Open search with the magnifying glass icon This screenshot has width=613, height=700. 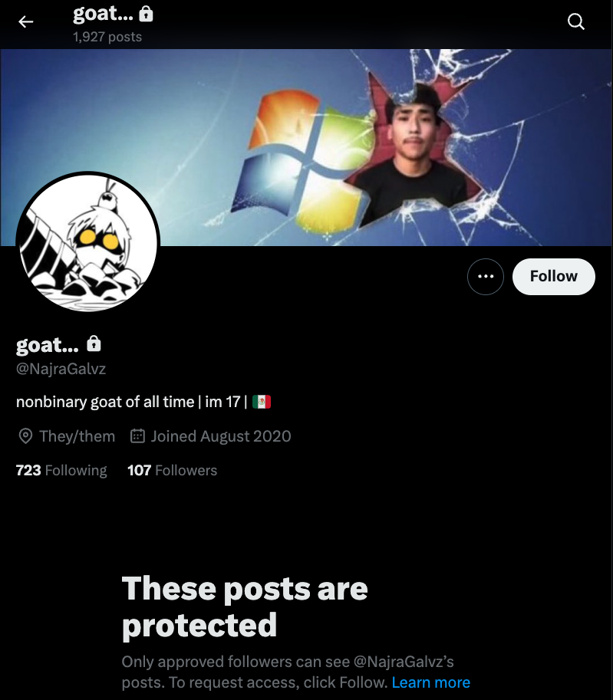coord(576,21)
